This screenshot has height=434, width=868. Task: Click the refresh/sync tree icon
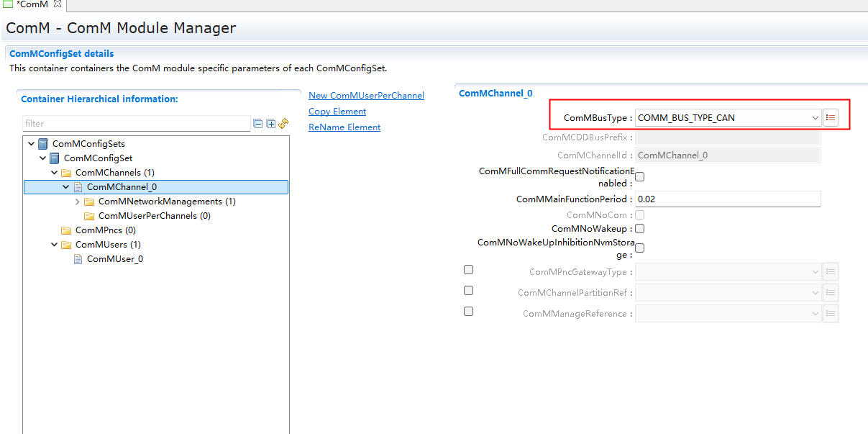pos(283,124)
